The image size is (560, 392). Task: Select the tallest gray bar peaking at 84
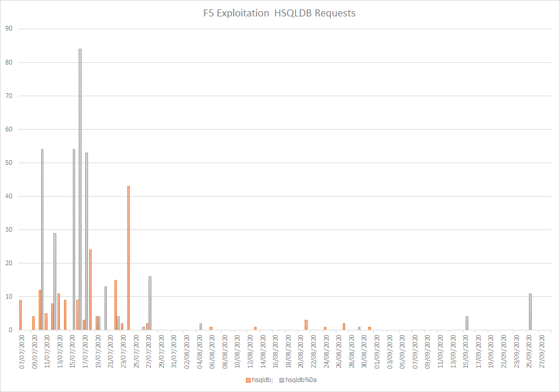(80, 189)
